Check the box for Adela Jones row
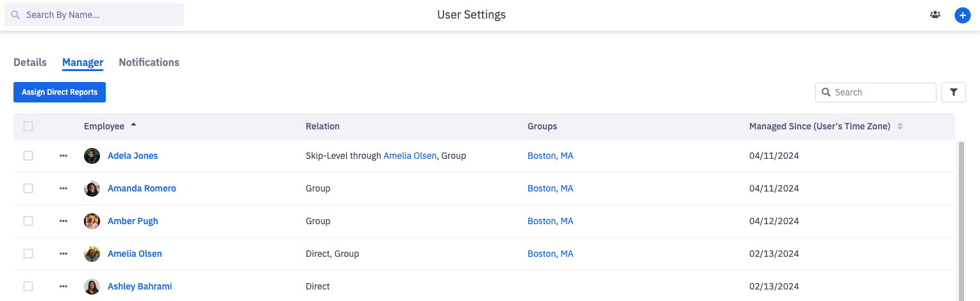This screenshot has height=301, width=980. 28,156
